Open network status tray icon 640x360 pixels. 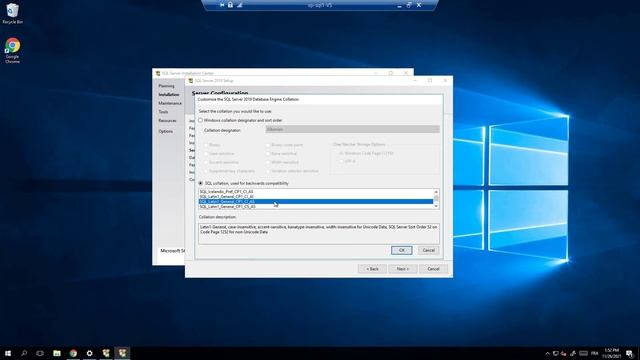click(556, 353)
